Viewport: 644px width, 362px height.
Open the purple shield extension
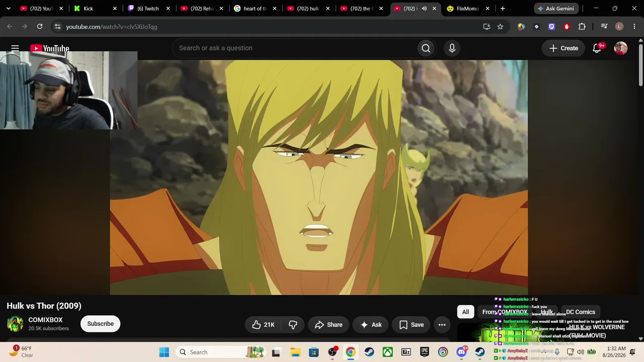click(x=551, y=27)
